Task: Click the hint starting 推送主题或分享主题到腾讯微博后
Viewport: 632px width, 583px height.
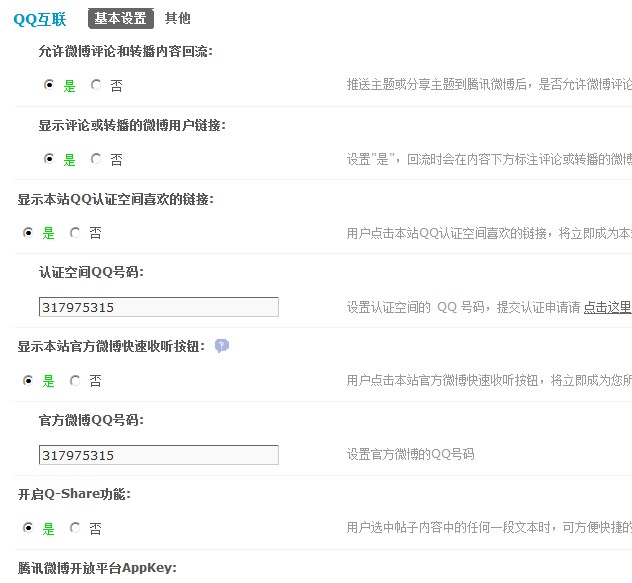Action: pyautogui.click(x=489, y=85)
